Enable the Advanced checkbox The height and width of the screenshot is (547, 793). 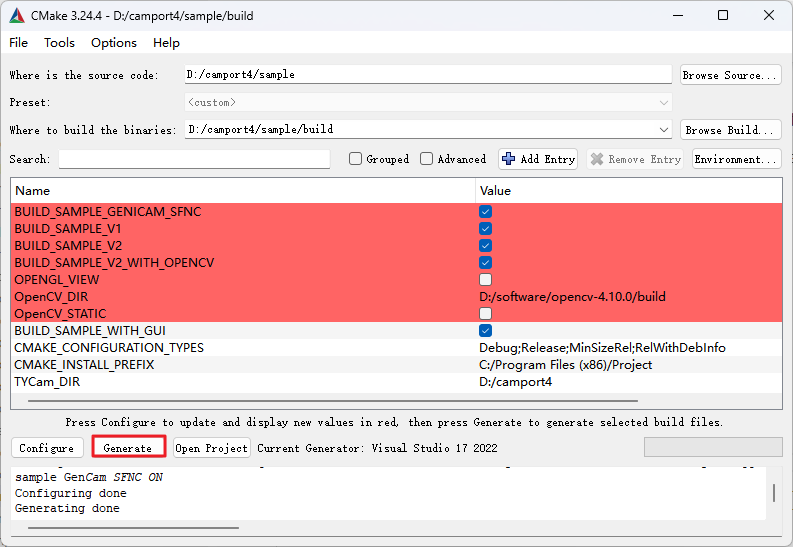coord(427,159)
